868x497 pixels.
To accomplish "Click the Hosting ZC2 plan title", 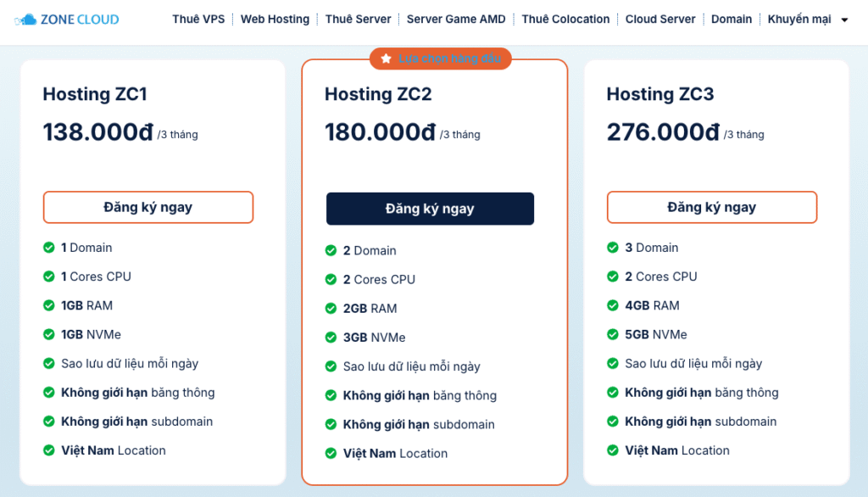I will (x=378, y=94).
